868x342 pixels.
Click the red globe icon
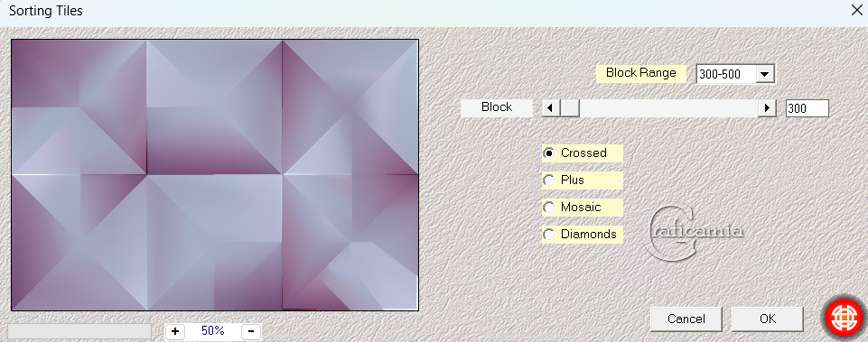click(x=844, y=319)
